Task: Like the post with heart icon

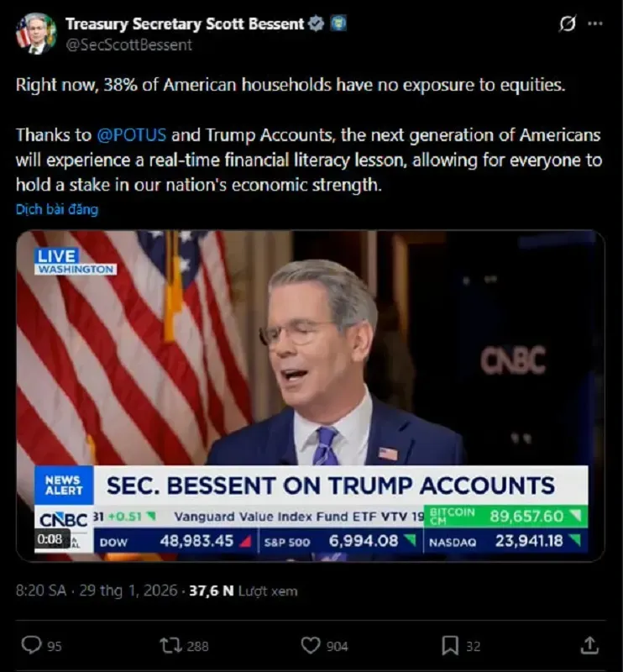Action: tap(311, 645)
